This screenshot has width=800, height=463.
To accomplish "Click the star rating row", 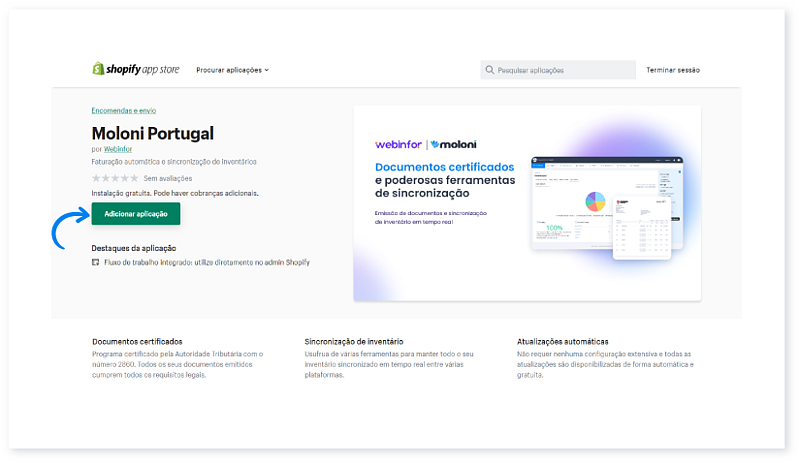I will pos(115,178).
